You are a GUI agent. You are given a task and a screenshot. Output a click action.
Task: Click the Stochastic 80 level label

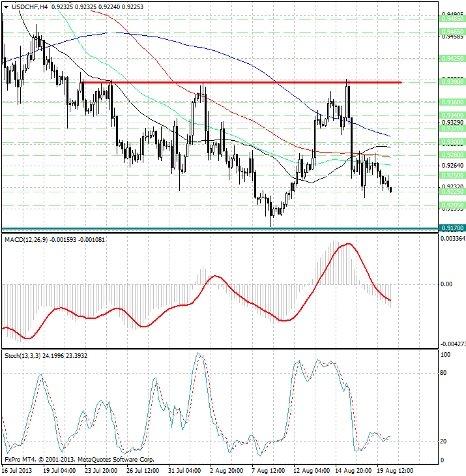[x=443, y=373]
